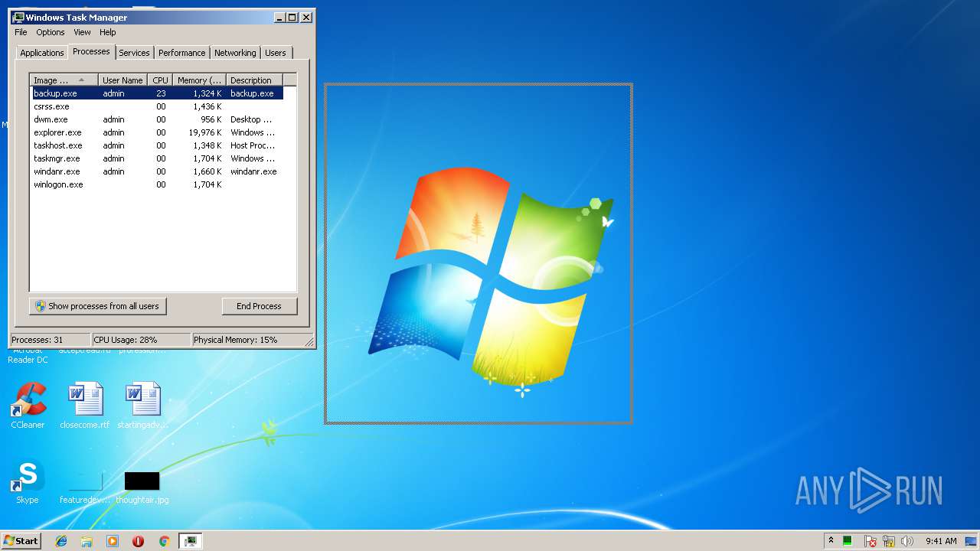Launch Windows Media Player from the taskbar

pos(113,541)
